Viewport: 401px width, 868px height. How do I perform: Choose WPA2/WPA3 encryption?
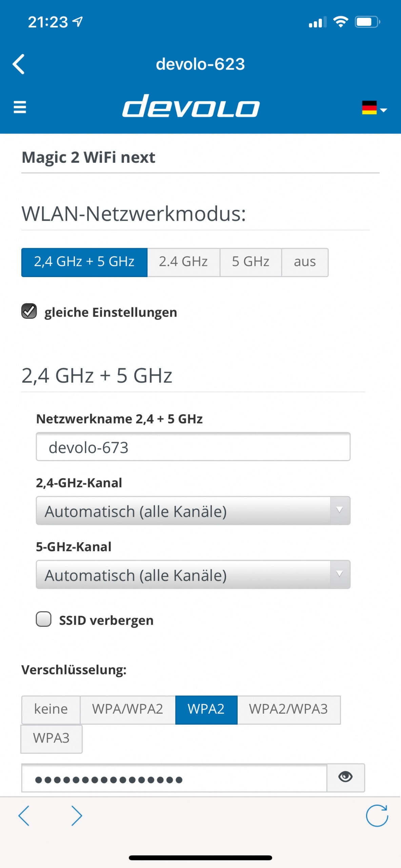point(288,709)
